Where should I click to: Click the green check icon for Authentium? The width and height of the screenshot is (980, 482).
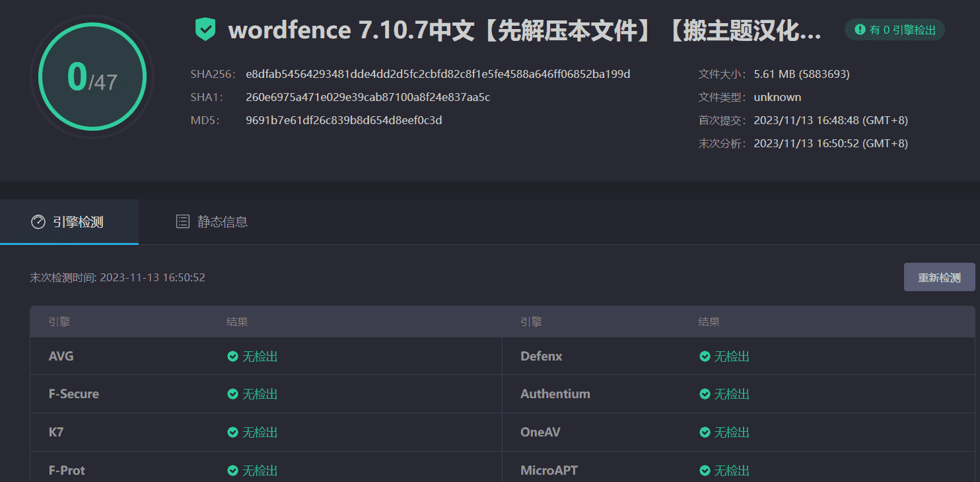tap(705, 394)
